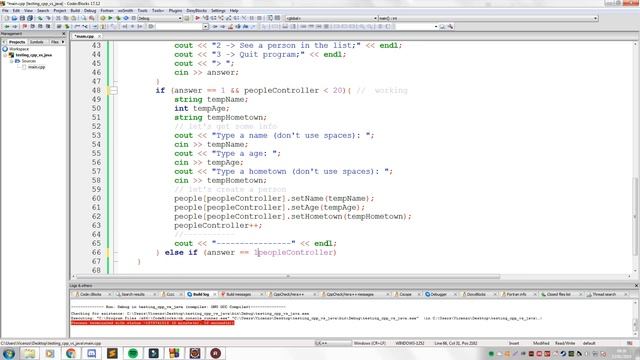This screenshot has width=640, height=360.
Task: Switch to Projects tab in Management
Action: coord(17,42)
